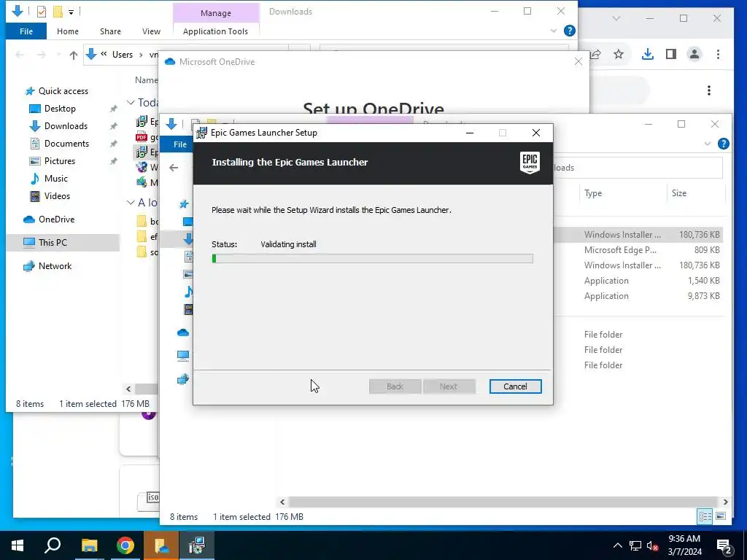Switch to Details view in second Explorer
The height and width of the screenshot is (560, 747).
[705, 516]
